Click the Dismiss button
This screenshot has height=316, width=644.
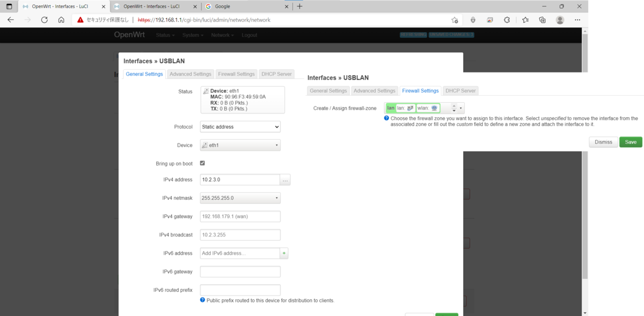point(604,142)
